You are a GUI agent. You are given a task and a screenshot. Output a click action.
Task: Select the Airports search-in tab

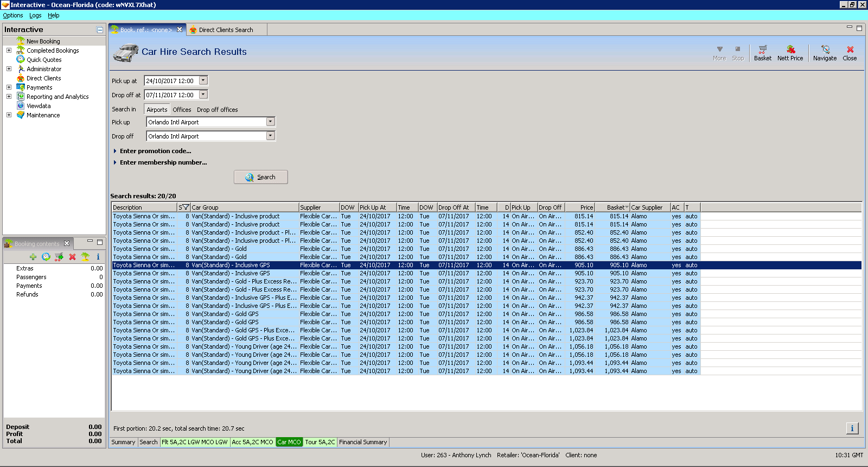[x=157, y=109]
